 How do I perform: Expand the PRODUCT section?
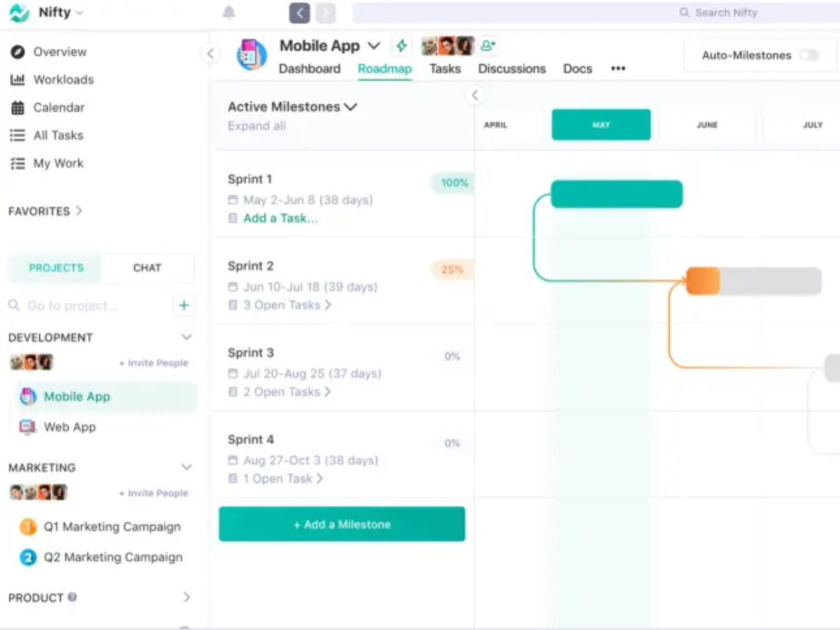tap(186, 597)
